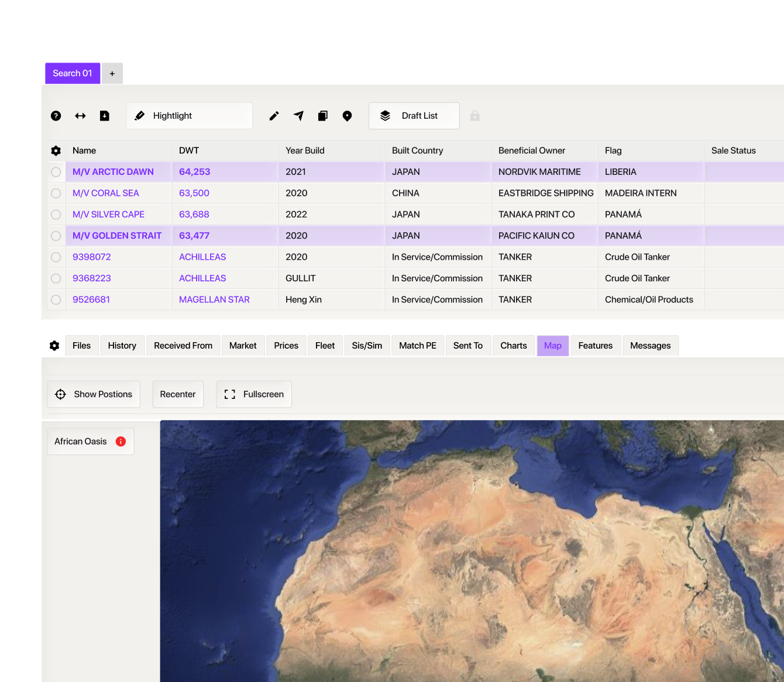784x682 pixels.
Task: Click the horizontal expand arrows icon
Action: (80, 116)
